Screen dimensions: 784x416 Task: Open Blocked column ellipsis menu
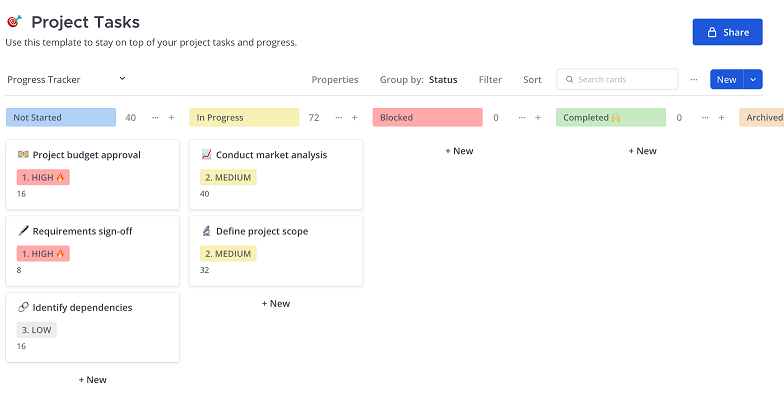click(x=520, y=118)
